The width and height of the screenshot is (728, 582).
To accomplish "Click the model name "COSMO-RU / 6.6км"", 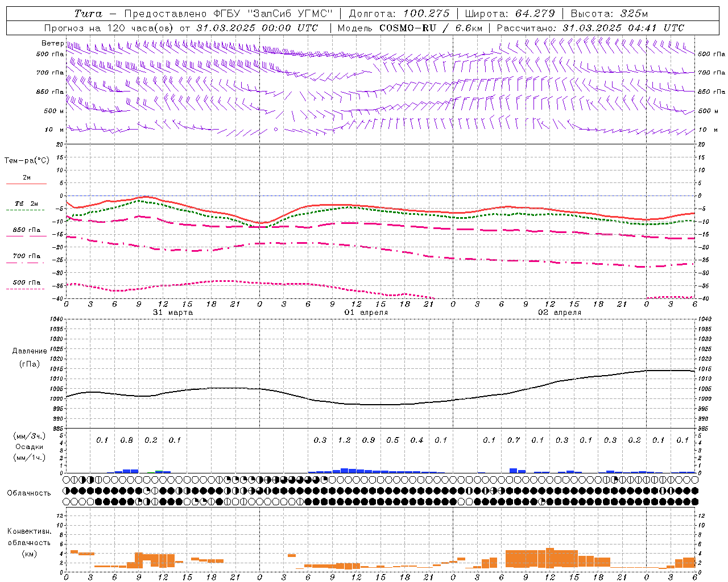I will [431, 28].
